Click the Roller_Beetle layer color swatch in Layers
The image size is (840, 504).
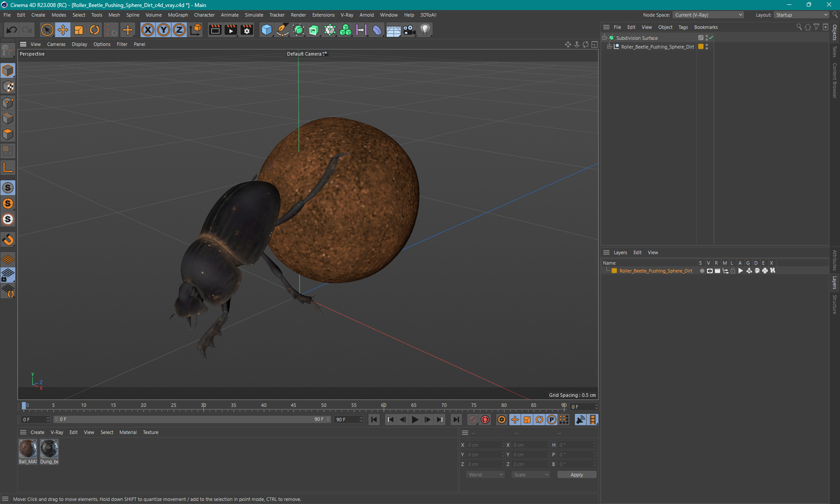614,271
